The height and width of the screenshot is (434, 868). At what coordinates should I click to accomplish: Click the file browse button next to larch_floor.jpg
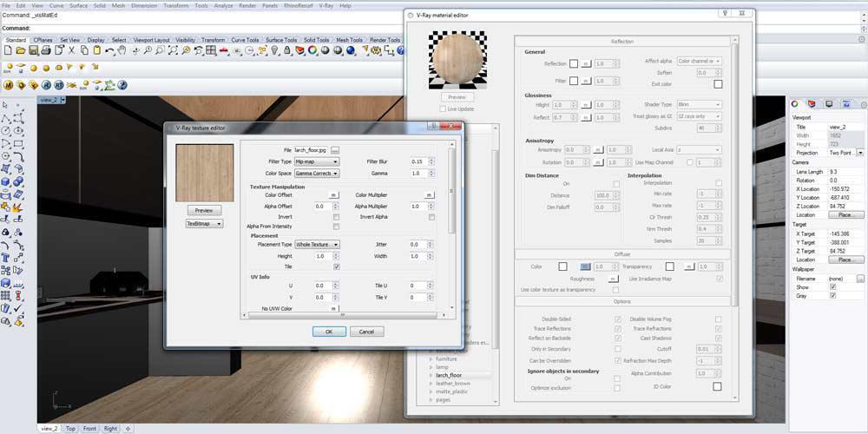tap(334, 150)
